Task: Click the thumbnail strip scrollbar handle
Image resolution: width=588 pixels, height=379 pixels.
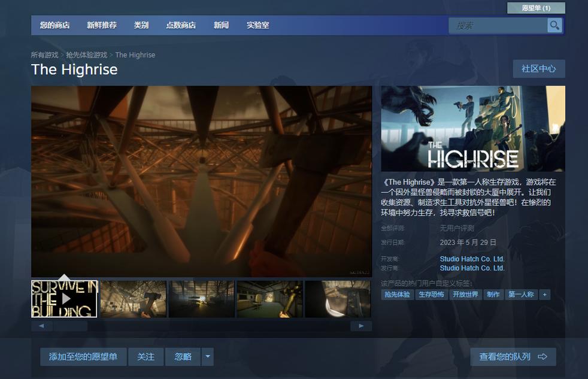Action: point(70,326)
